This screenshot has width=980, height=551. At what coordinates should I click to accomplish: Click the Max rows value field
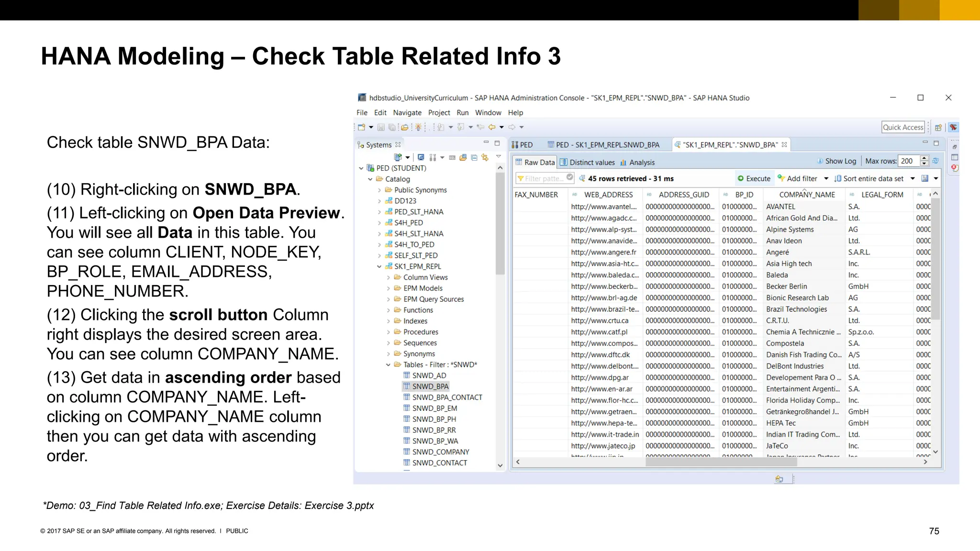click(909, 161)
